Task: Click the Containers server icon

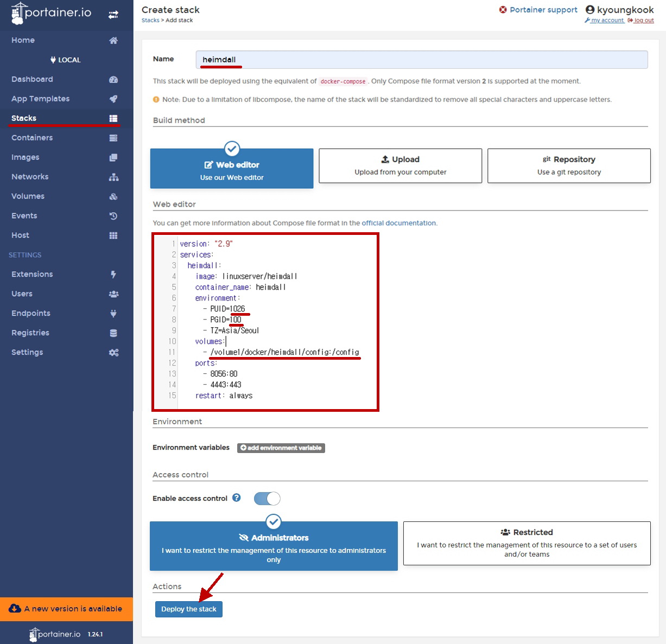Action: [113, 138]
